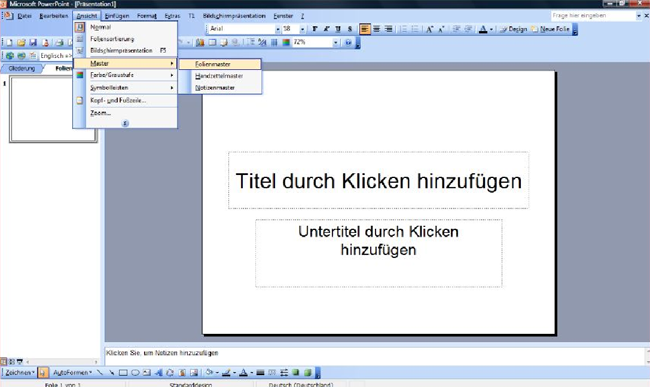This screenshot has width=650, height=387.
Task: Show the grid using the grid icon
Action: point(274,42)
